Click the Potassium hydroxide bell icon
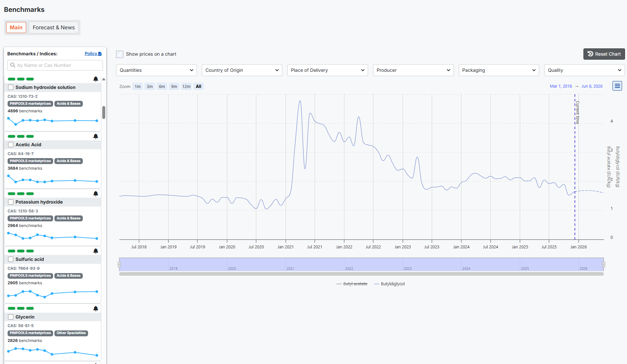Image resolution: width=627 pixels, height=364 pixels. click(x=96, y=194)
